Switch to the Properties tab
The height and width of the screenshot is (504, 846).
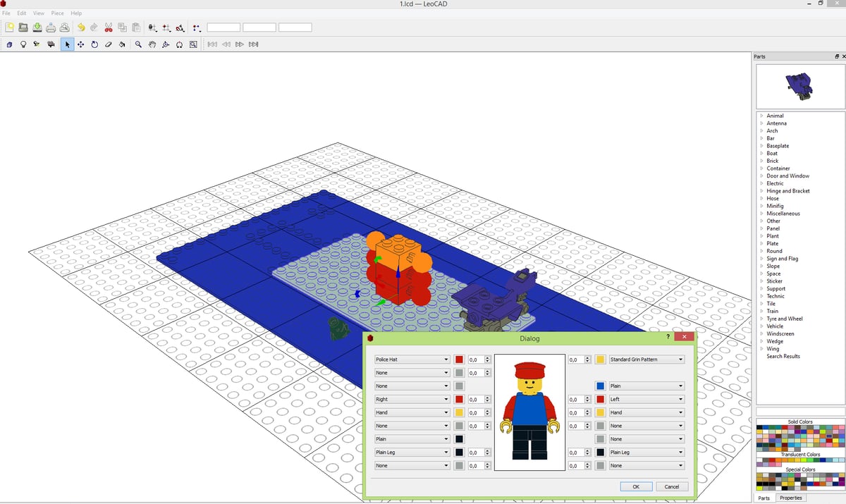pos(791,498)
